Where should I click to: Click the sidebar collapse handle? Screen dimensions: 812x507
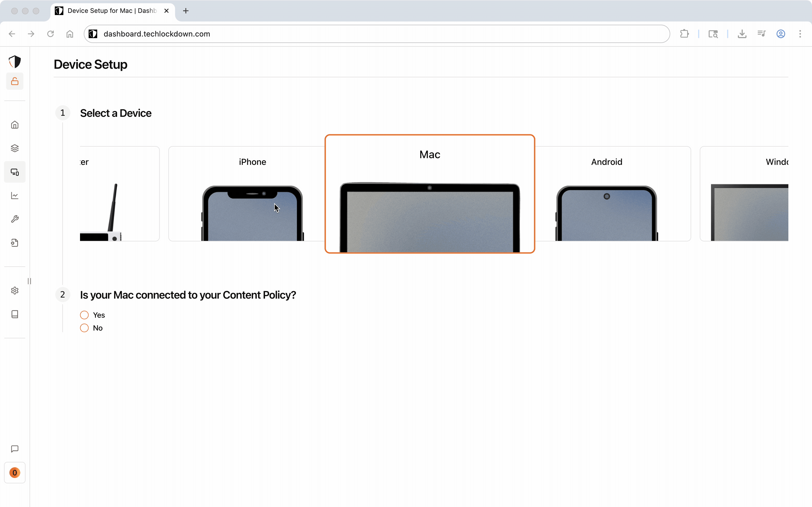click(30, 281)
